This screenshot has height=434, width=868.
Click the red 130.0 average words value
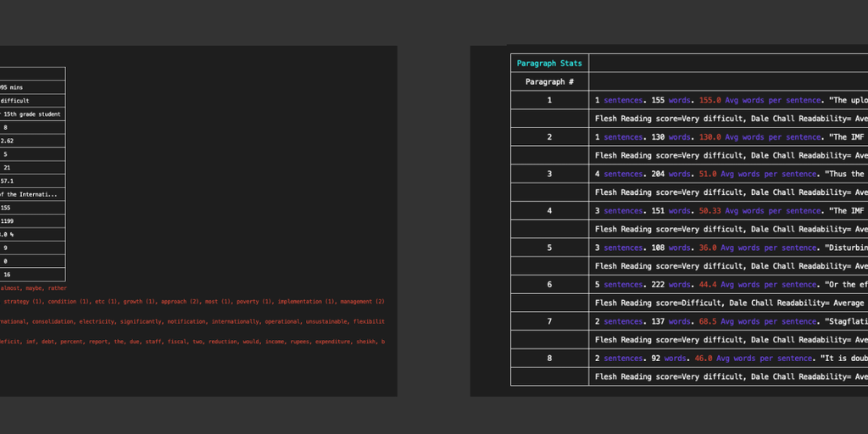pos(709,137)
